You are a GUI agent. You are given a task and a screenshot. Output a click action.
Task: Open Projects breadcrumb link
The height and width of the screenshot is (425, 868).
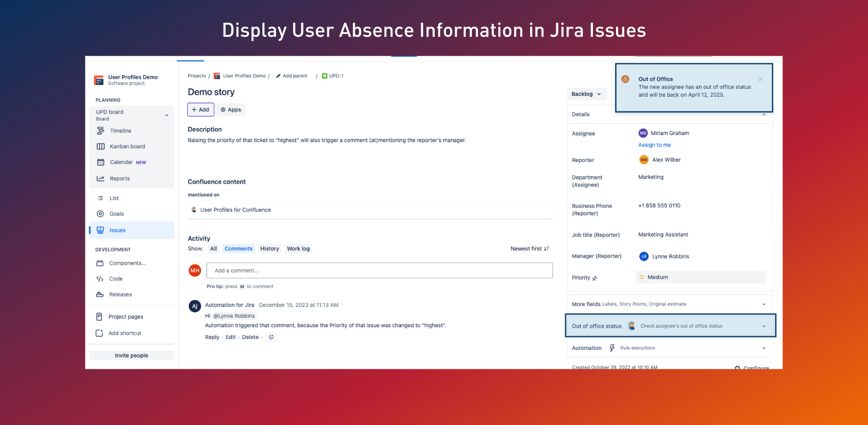coord(197,76)
